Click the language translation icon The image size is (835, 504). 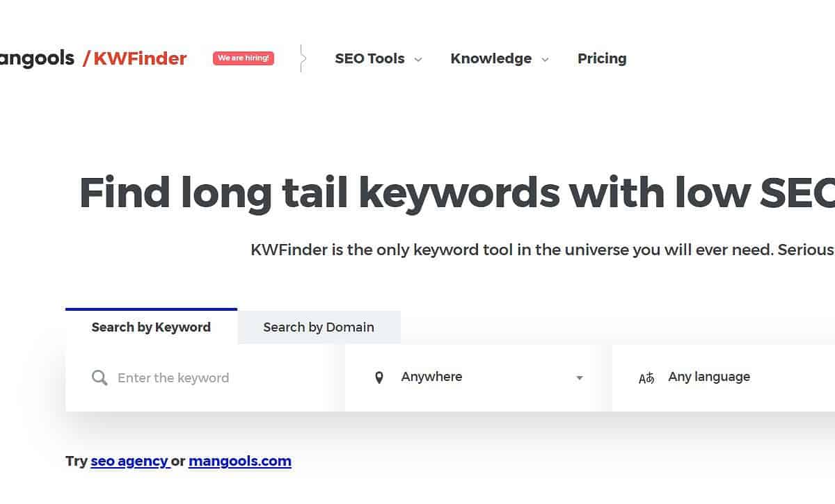(646, 378)
